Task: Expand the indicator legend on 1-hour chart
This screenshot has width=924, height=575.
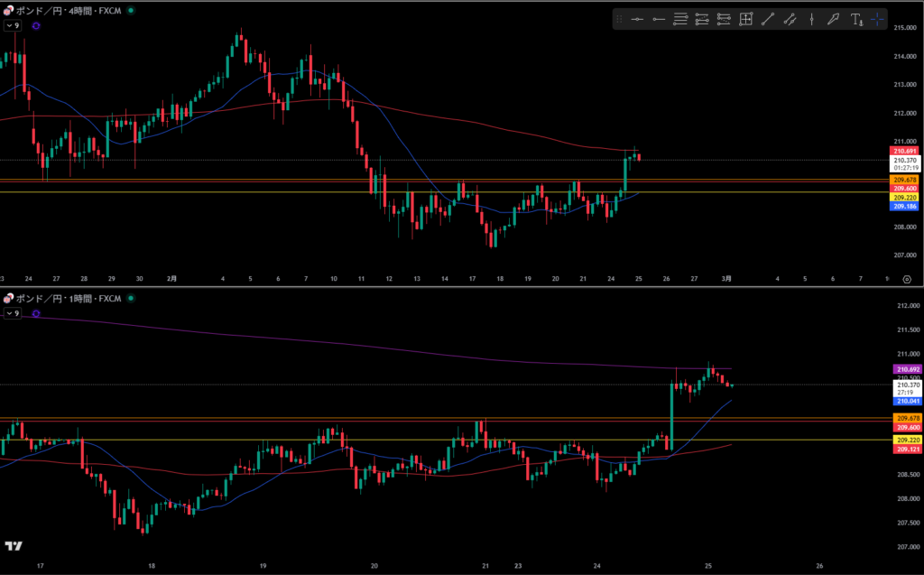Action: click(x=12, y=313)
